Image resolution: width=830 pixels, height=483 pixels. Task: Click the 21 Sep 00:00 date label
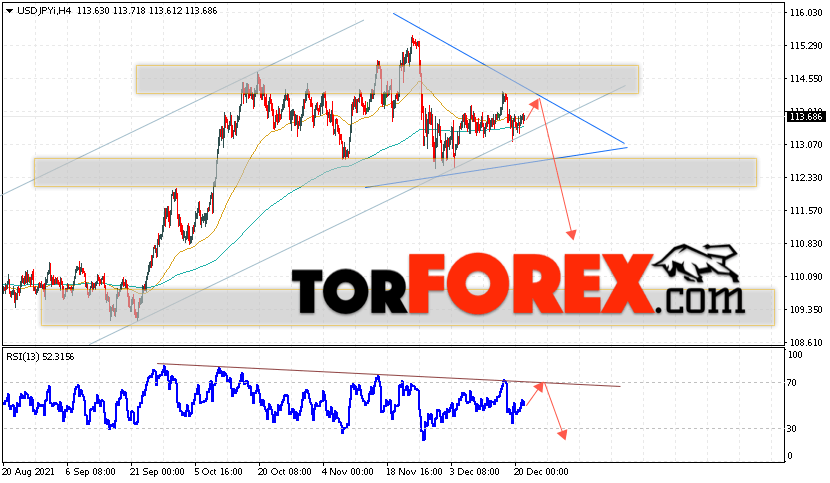157,472
